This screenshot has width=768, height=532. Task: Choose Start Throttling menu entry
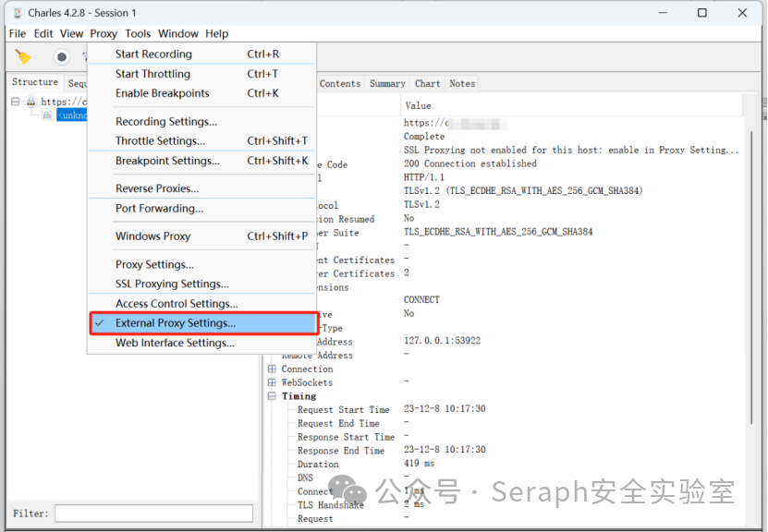(202, 74)
